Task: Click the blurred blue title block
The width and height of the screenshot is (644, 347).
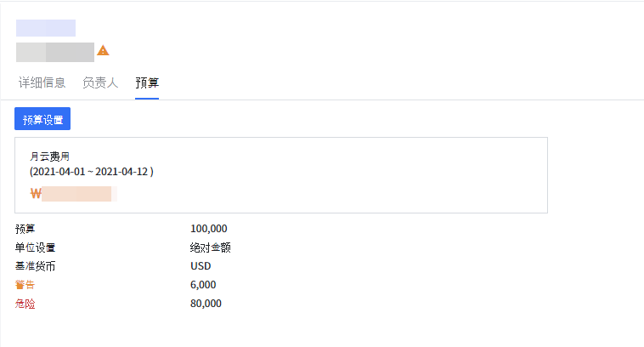Action: tap(46, 28)
